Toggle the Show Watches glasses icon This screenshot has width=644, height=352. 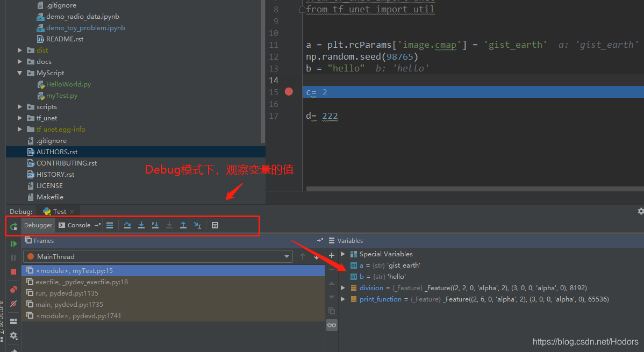[332, 325]
